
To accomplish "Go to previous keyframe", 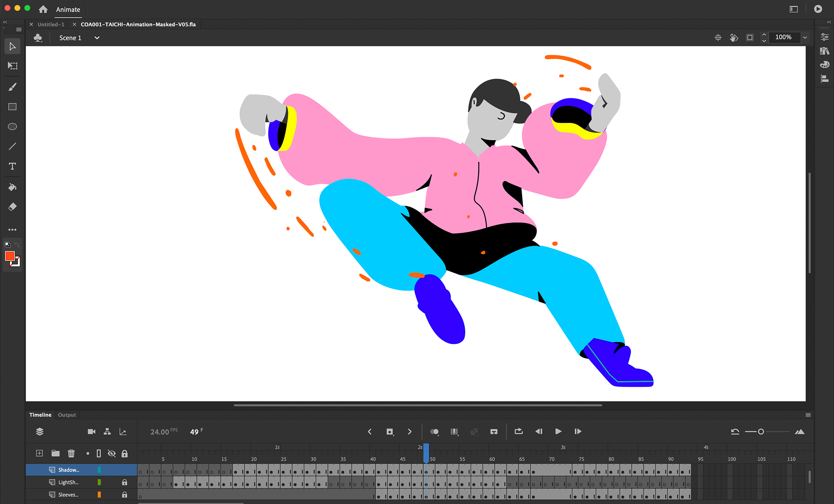I will point(370,432).
